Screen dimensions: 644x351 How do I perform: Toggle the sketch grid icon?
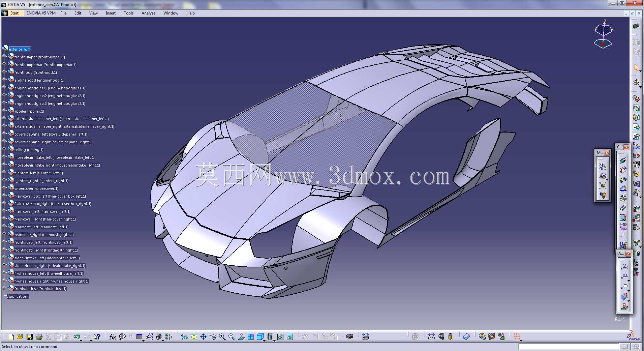coord(517,337)
